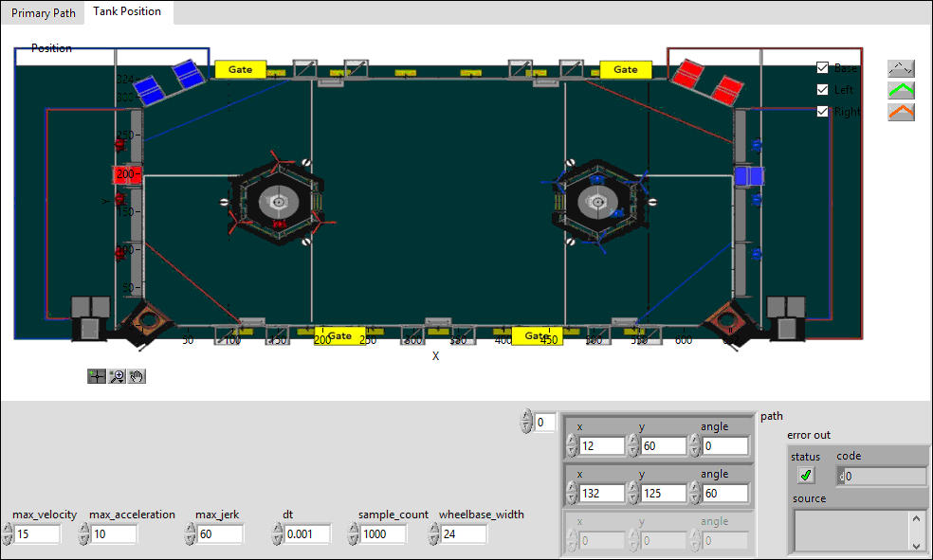Toggle the Left plot visibility checkbox
This screenshot has height=560, width=933.
coord(823,90)
